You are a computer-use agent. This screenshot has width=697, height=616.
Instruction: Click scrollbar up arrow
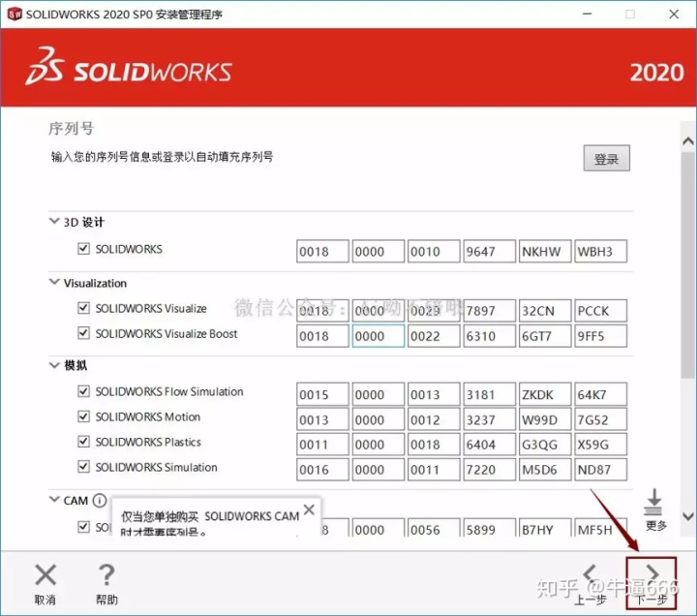(688, 141)
